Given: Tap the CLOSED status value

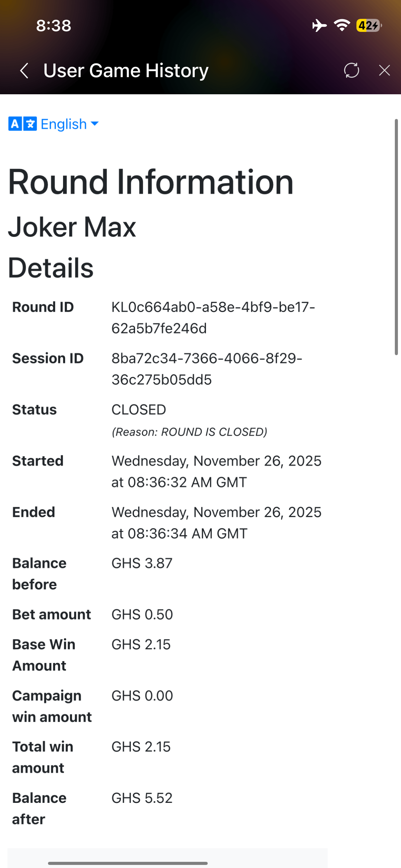Looking at the screenshot, I should [139, 410].
